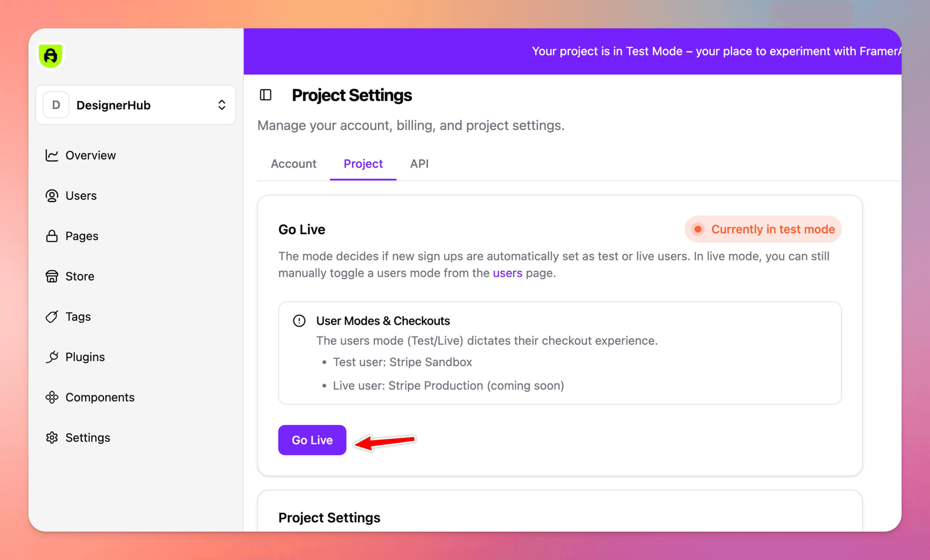Screen dimensions: 930x560
Task: Open Components via the components icon
Action: pyautogui.click(x=52, y=398)
